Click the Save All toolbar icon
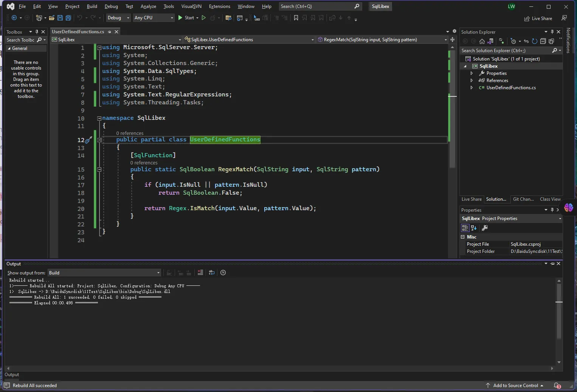The width and height of the screenshot is (577, 392). [x=68, y=18]
